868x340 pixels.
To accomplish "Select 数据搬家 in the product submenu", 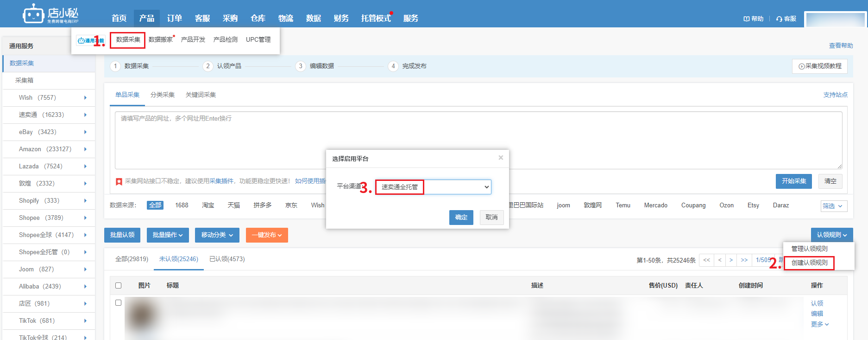I will (x=161, y=40).
